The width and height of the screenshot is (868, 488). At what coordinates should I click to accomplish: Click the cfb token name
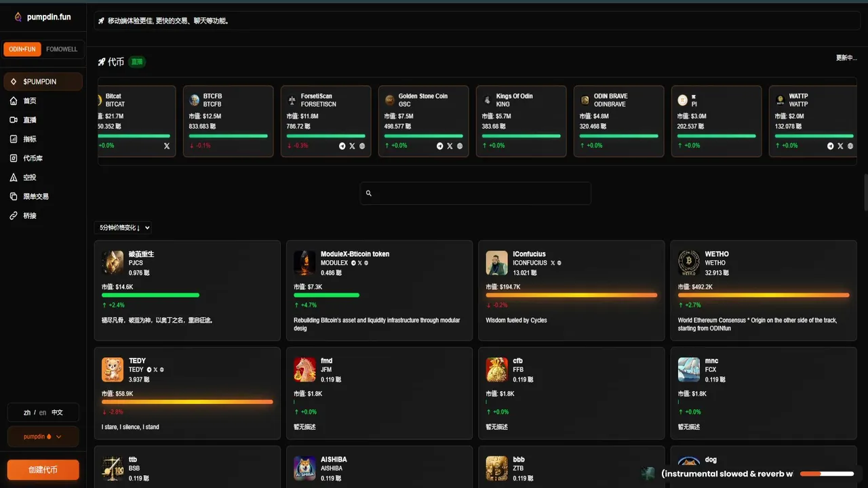coord(517,361)
